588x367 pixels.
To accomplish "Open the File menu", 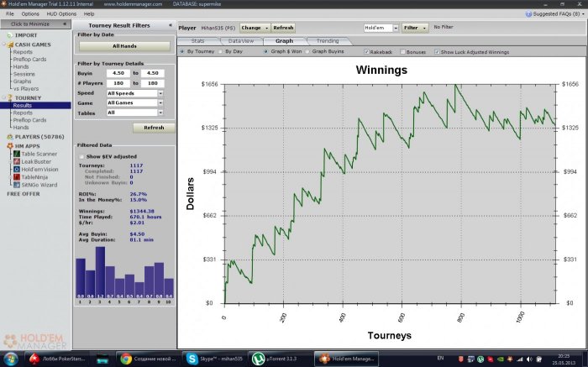I will pos(10,14).
